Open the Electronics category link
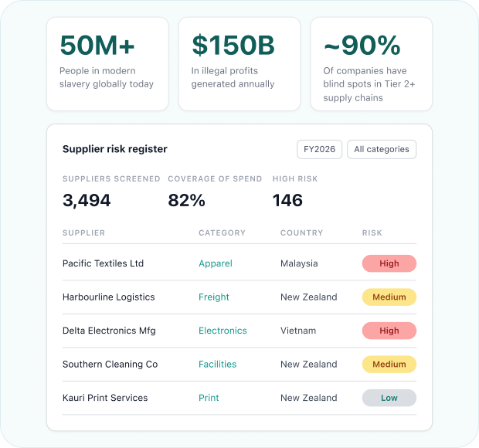The width and height of the screenshot is (479, 448). click(223, 331)
